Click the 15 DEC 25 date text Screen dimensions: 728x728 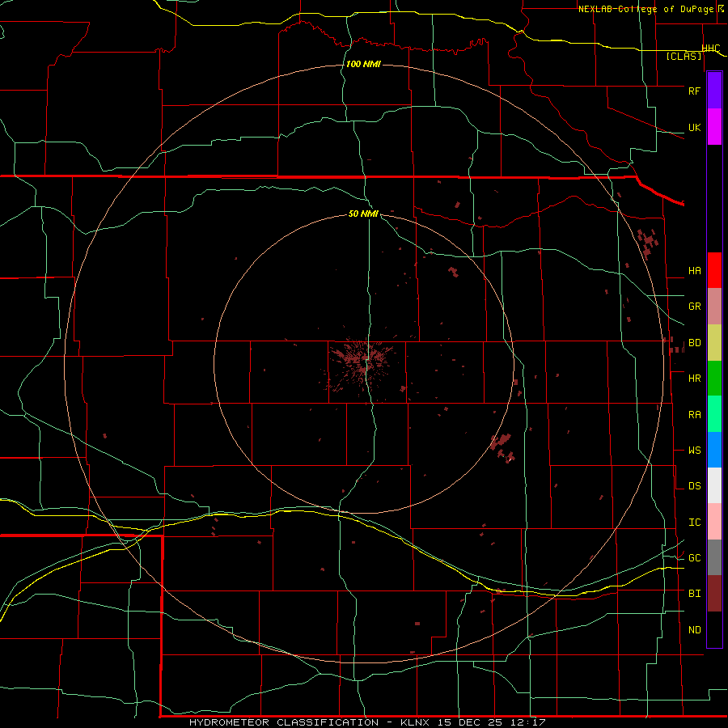(x=473, y=722)
